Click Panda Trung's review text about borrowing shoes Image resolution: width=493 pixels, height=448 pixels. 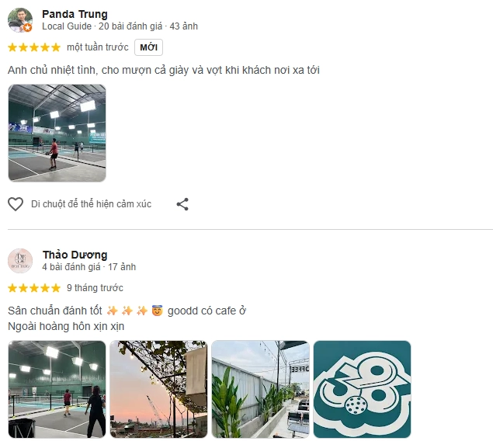(x=164, y=70)
